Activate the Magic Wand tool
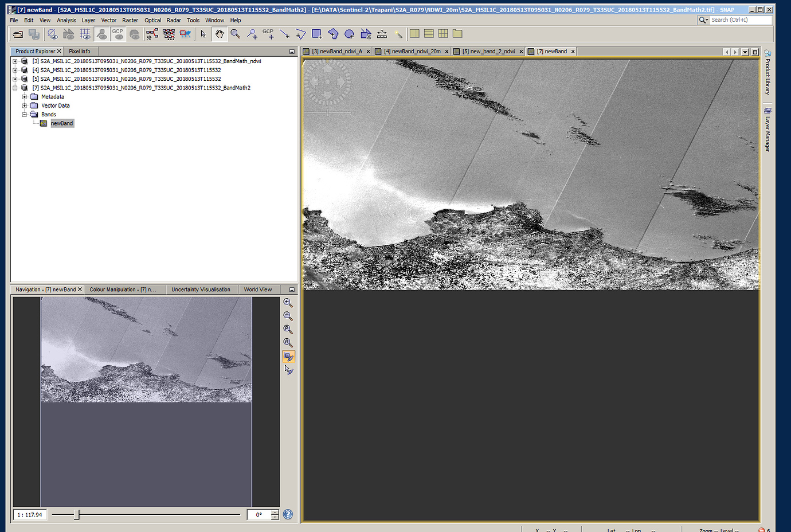 click(399, 34)
